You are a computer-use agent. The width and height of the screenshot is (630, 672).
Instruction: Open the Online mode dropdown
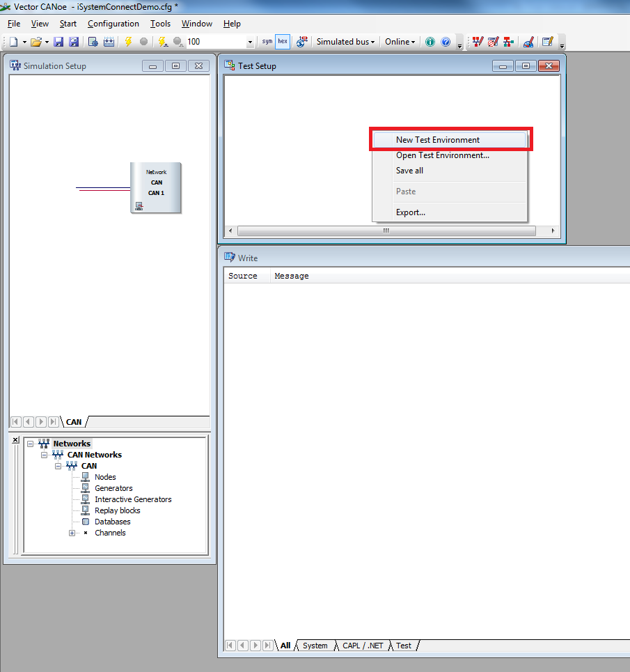pyautogui.click(x=400, y=42)
